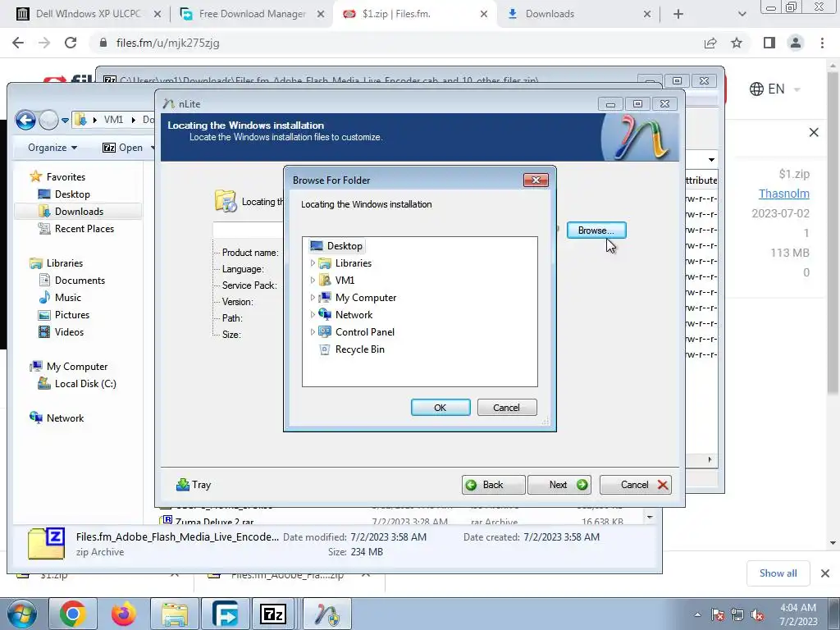
Task: Select VM1 in Explorer address breadcrumb
Action: click(x=113, y=120)
